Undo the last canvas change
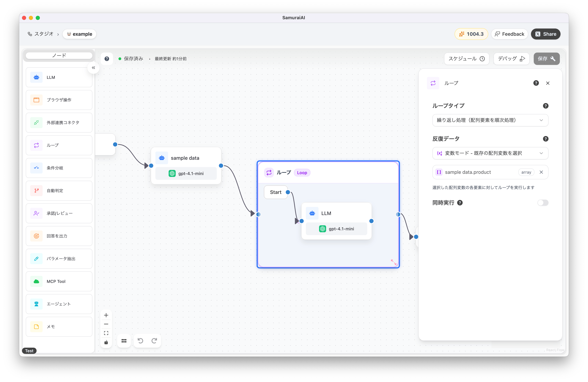The height and width of the screenshot is (382, 588). coord(140,340)
